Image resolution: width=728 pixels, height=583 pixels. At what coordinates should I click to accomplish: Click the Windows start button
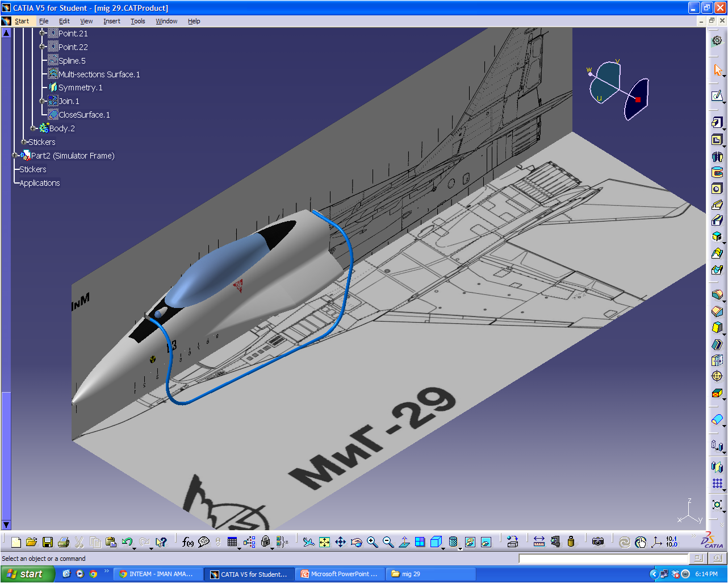coord(27,574)
